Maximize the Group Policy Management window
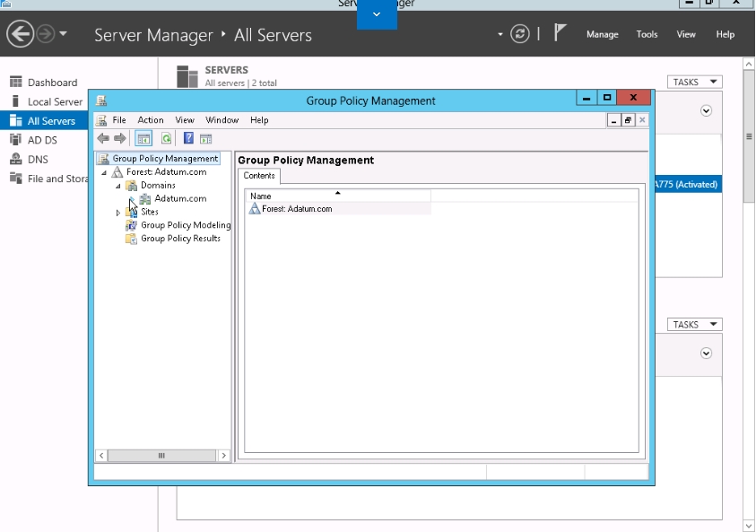Screen dimensions: 756x532 pos(607,98)
